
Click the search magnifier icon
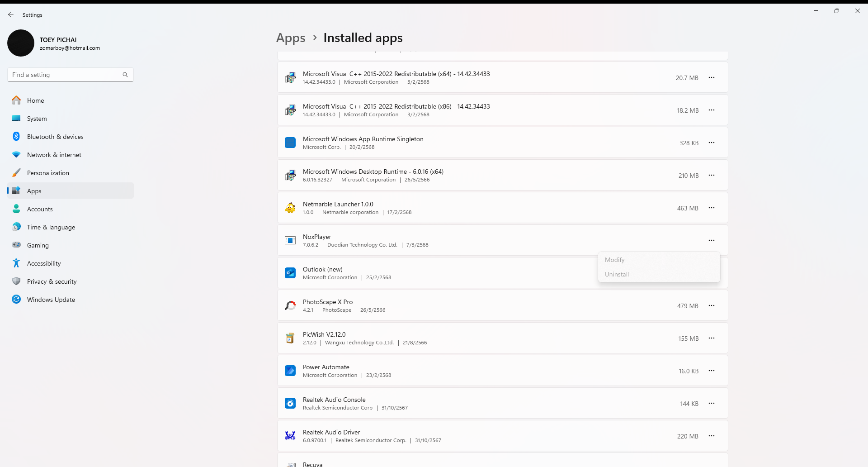pyautogui.click(x=125, y=75)
